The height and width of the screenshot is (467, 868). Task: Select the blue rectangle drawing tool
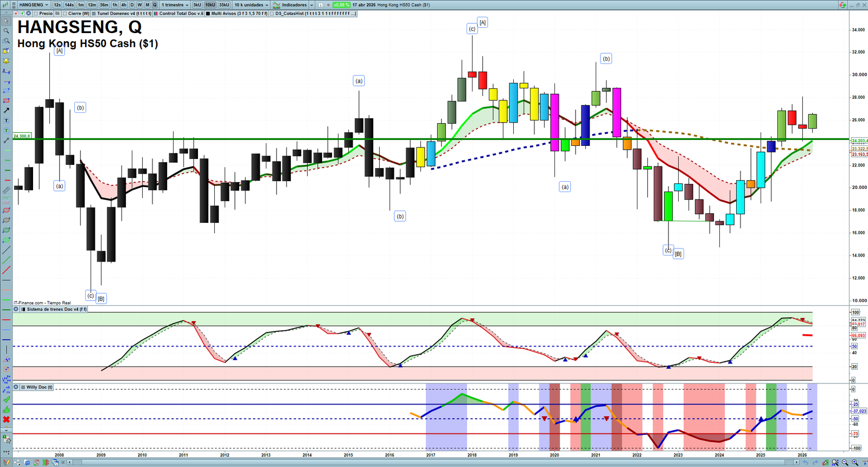[6, 91]
